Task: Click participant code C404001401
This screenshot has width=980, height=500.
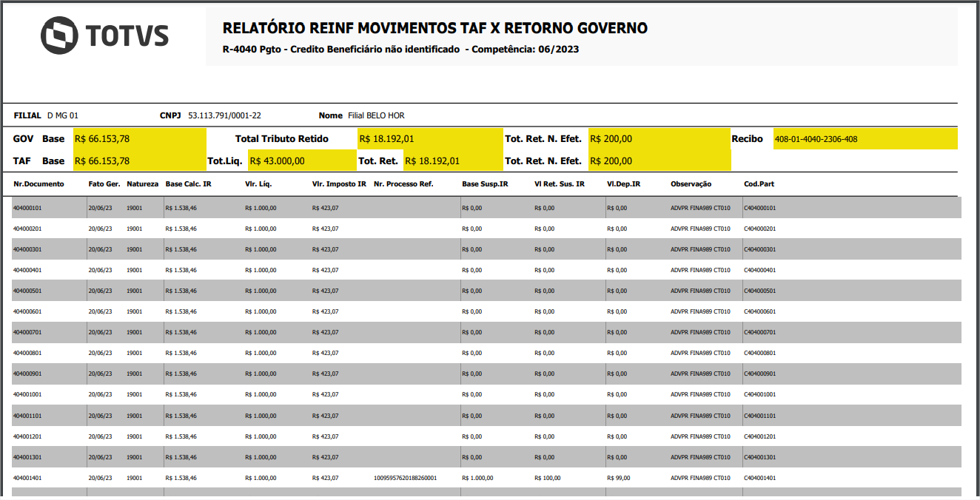Action: coord(760,479)
